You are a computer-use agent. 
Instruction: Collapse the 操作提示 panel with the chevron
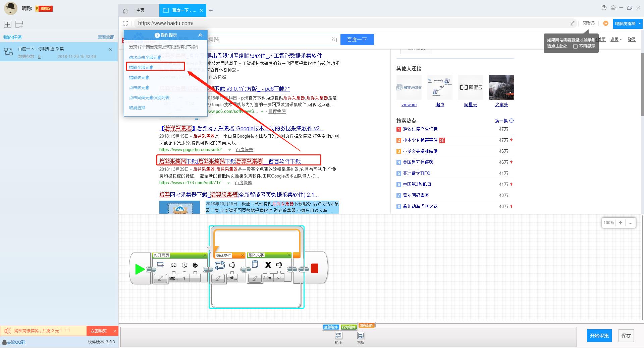click(200, 35)
